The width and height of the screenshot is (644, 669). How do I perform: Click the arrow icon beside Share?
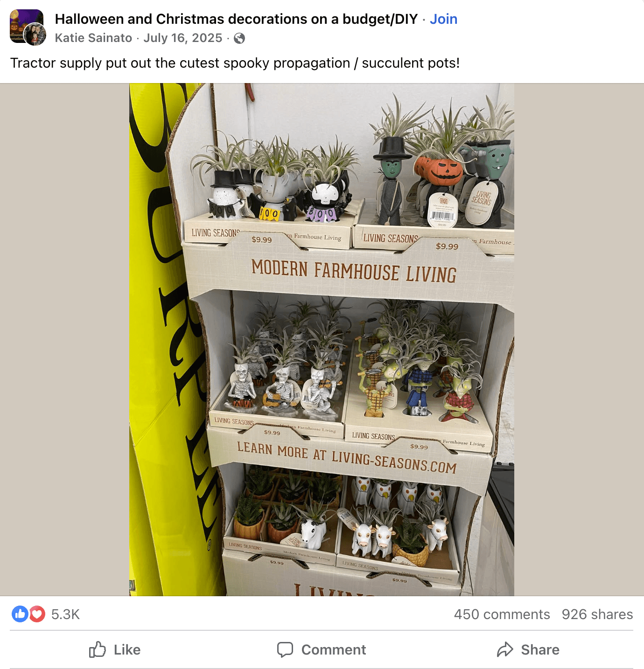pos(505,649)
